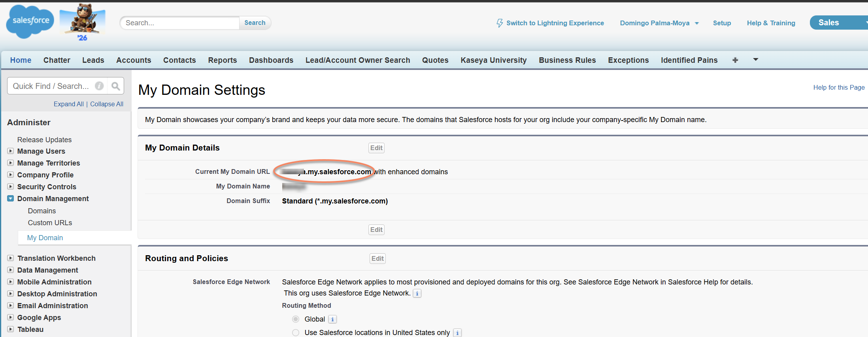Screen dimensions: 868x337
Task: Click the Collapse All link
Action: [107, 104]
